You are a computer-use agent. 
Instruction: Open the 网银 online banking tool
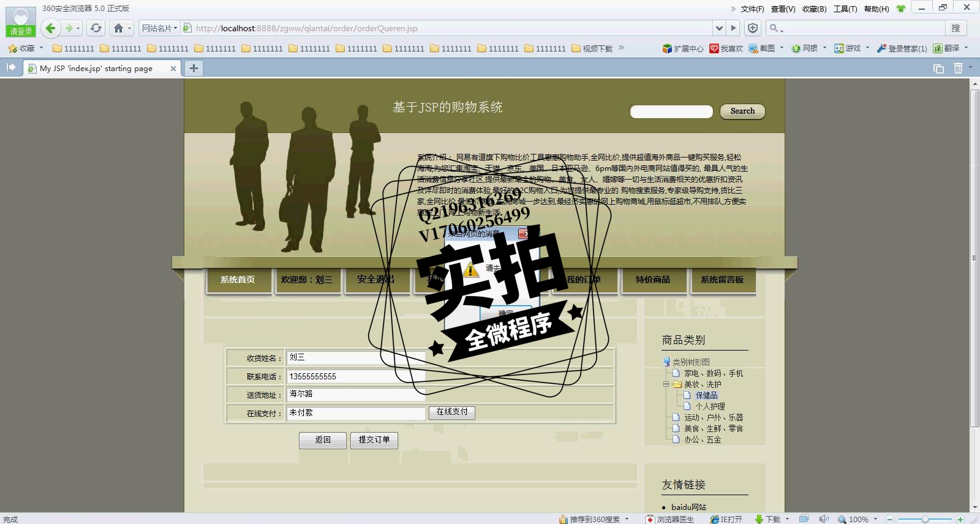click(805, 48)
